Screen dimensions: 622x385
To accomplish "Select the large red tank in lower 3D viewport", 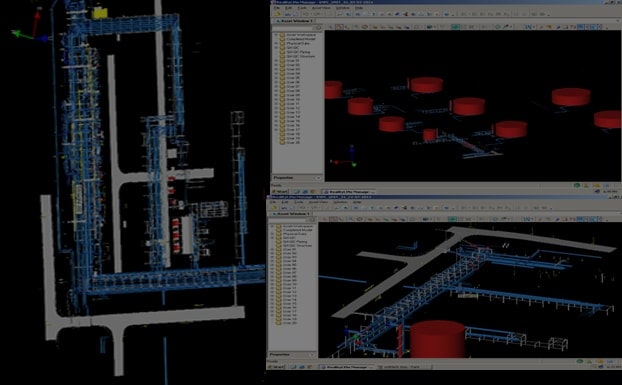I will click(437, 339).
